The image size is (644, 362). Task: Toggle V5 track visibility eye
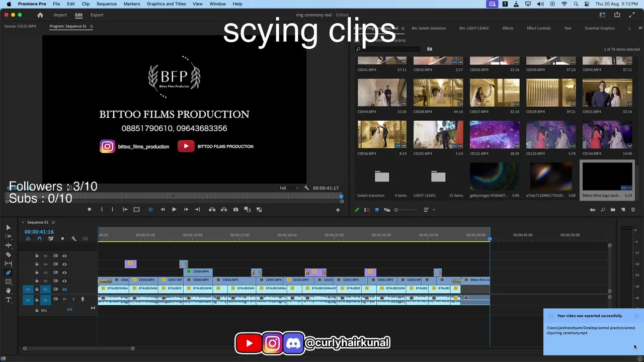[x=64, y=256]
